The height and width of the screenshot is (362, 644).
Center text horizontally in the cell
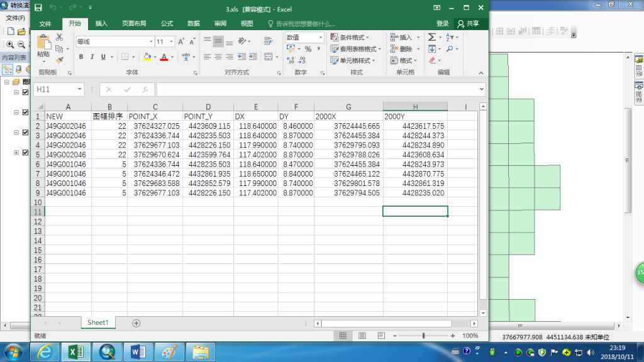pyautogui.click(x=218, y=57)
